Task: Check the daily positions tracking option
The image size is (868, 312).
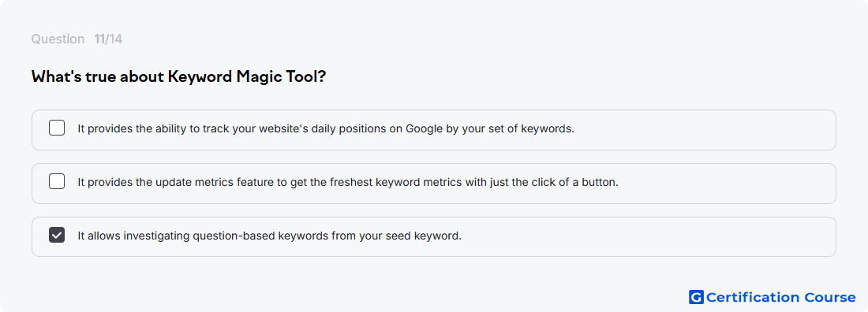Action: click(57, 128)
